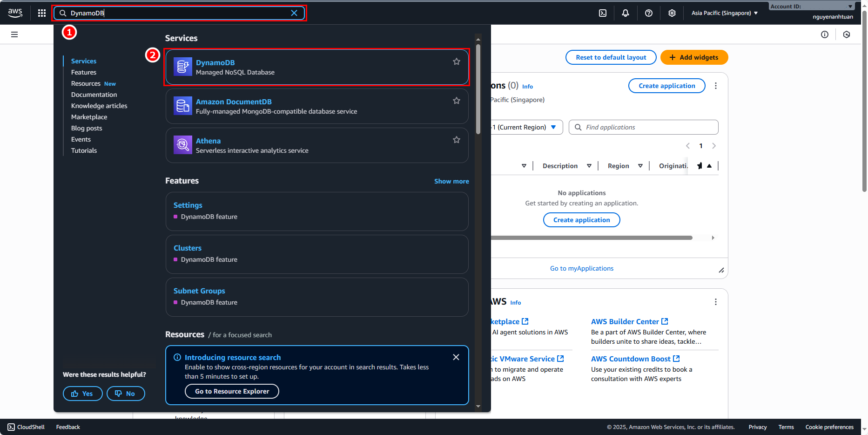868x435 pixels.
Task: Clear the DynamoDB search text
Action: click(294, 13)
